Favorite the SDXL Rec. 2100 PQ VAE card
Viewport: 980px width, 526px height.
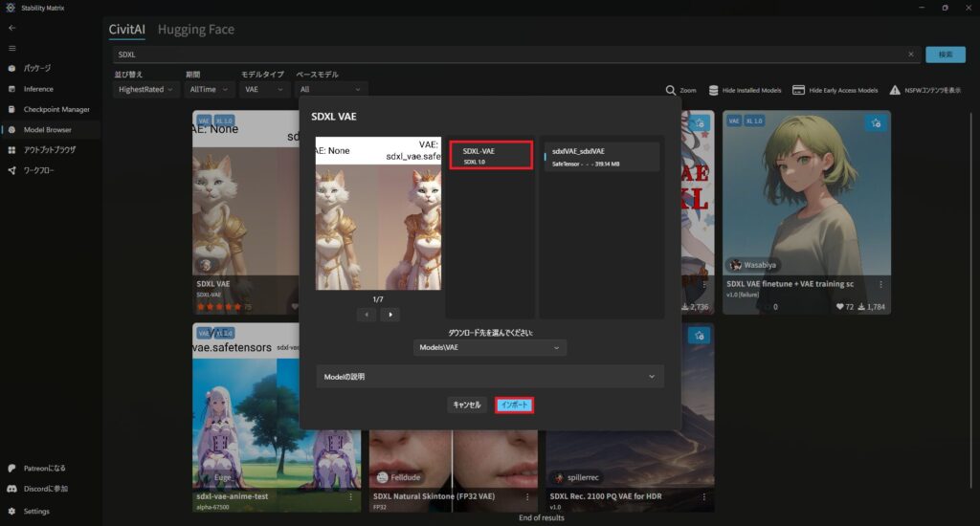[699, 336]
